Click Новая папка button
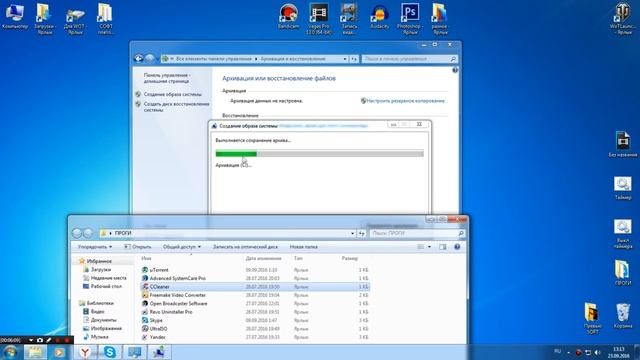The image size is (640, 360). 303,247
